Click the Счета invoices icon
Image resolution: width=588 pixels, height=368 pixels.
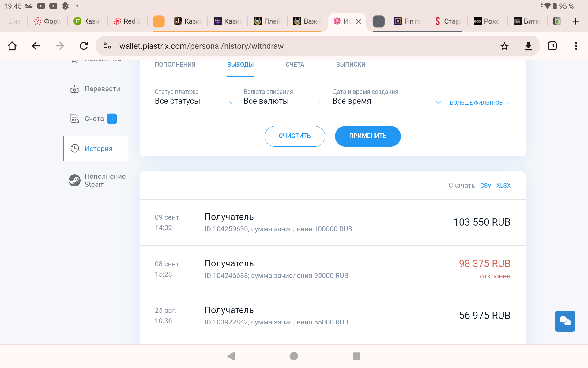(x=75, y=119)
